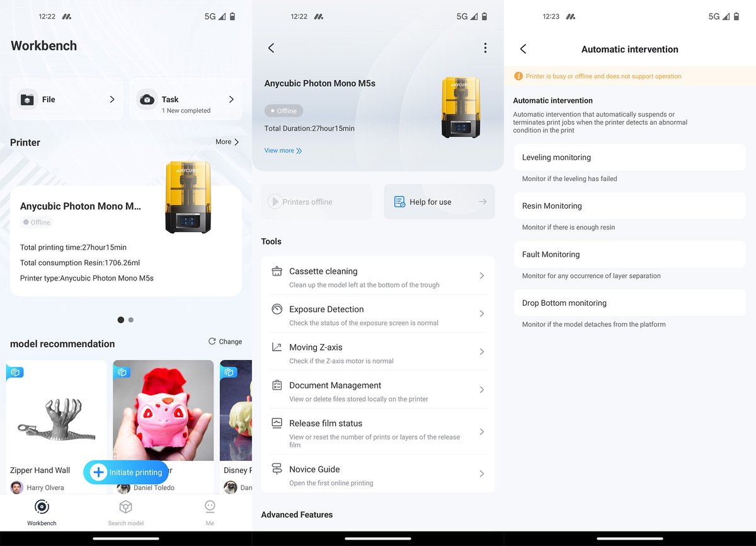The height and width of the screenshot is (546, 756).
Task: Open Fault Monitoring option
Action: [x=630, y=255]
